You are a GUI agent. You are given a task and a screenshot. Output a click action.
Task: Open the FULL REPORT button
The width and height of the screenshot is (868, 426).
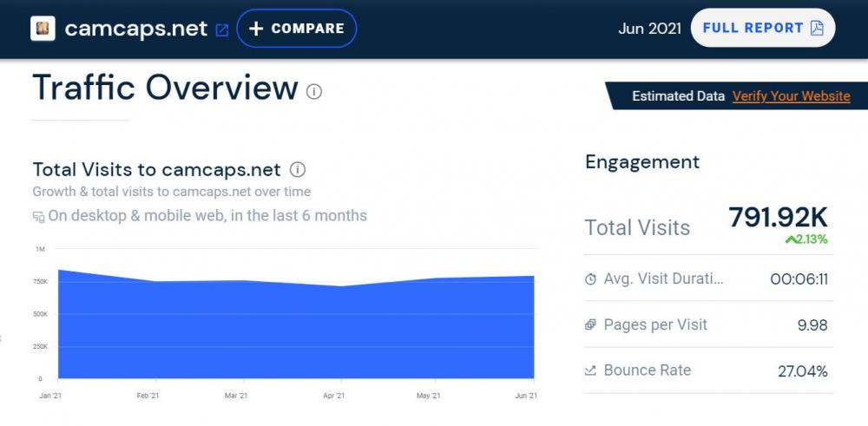(x=762, y=28)
